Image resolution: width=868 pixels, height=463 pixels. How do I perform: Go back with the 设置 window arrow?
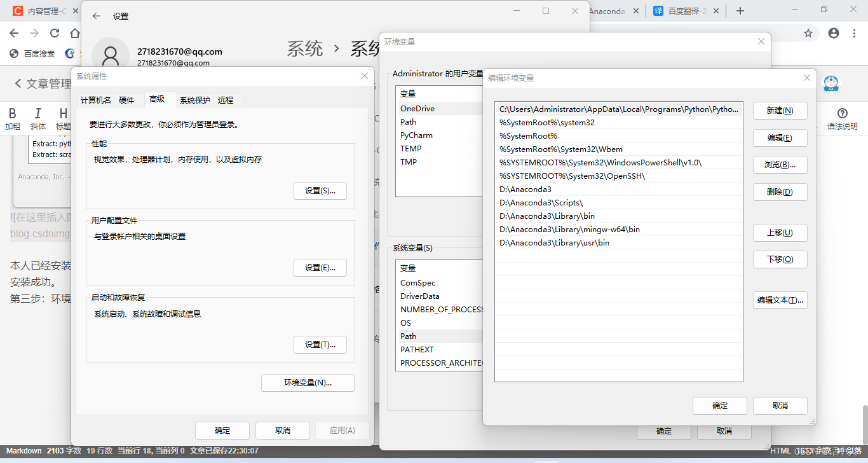point(97,17)
